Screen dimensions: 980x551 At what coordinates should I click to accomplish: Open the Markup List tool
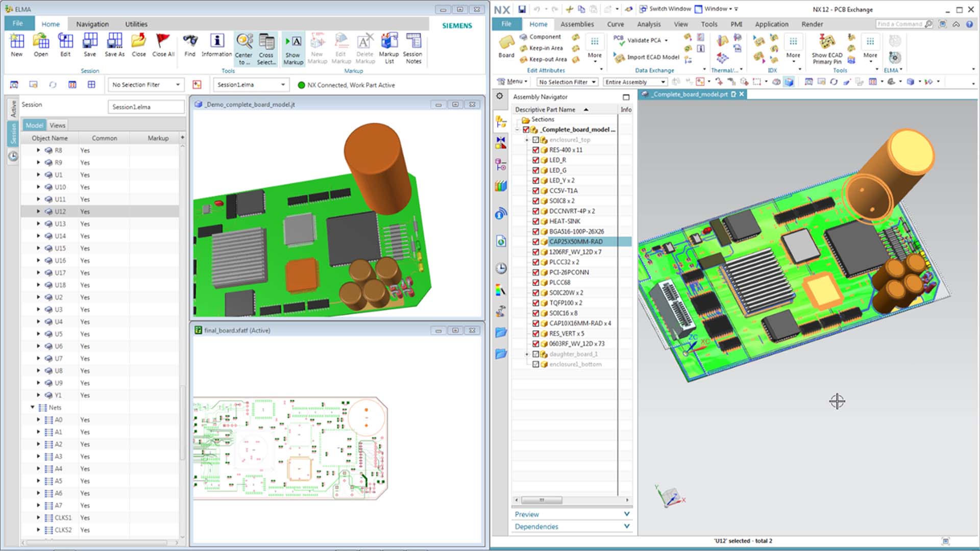(389, 42)
